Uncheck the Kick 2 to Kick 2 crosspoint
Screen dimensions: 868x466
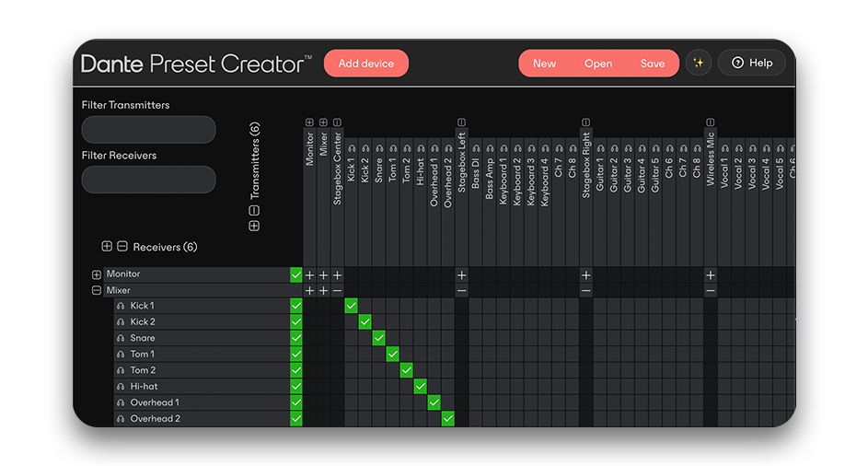(365, 322)
